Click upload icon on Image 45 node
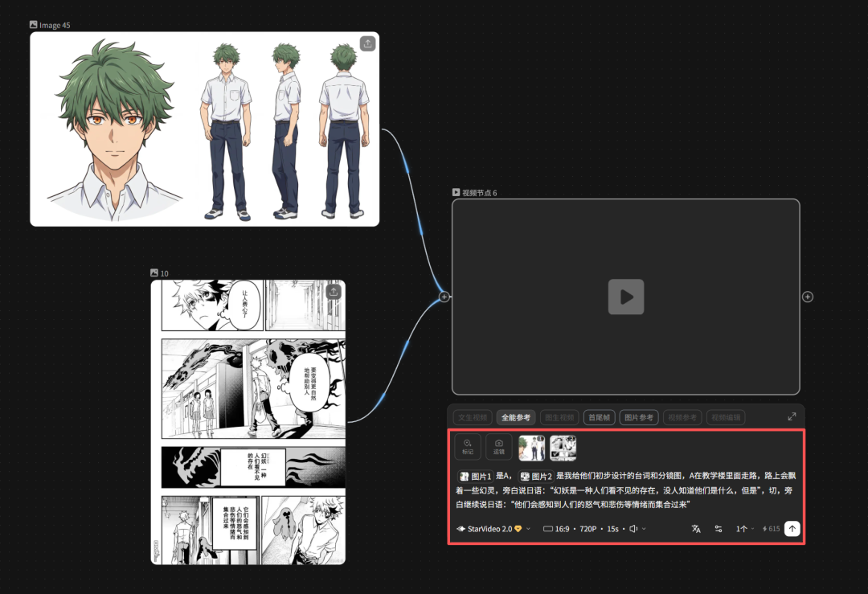The height and width of the screenshot is (594, 868). pyautogui.click(x=367, y=43)
